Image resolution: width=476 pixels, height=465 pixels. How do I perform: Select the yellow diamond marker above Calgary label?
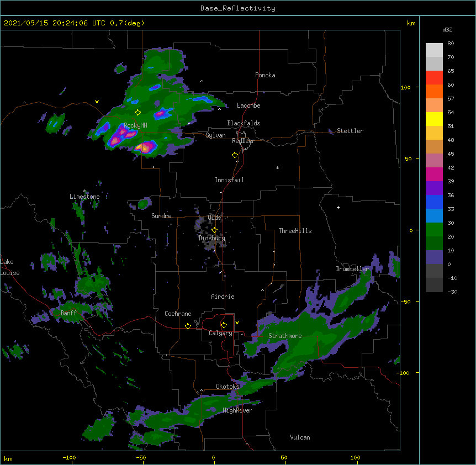[224, 325]
